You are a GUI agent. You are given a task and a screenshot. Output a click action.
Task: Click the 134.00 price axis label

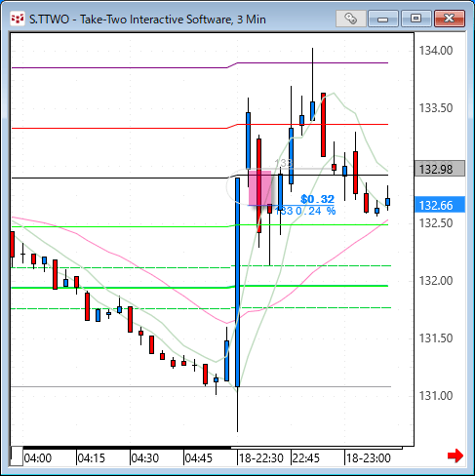tap(436, 51)
